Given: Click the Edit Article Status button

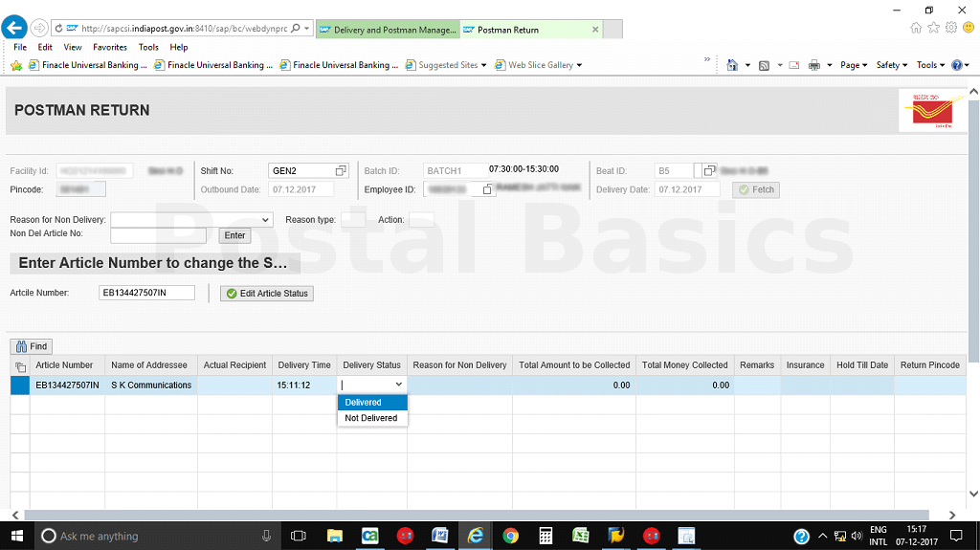Looking at the screenshot, I should (x=267, y=293).
